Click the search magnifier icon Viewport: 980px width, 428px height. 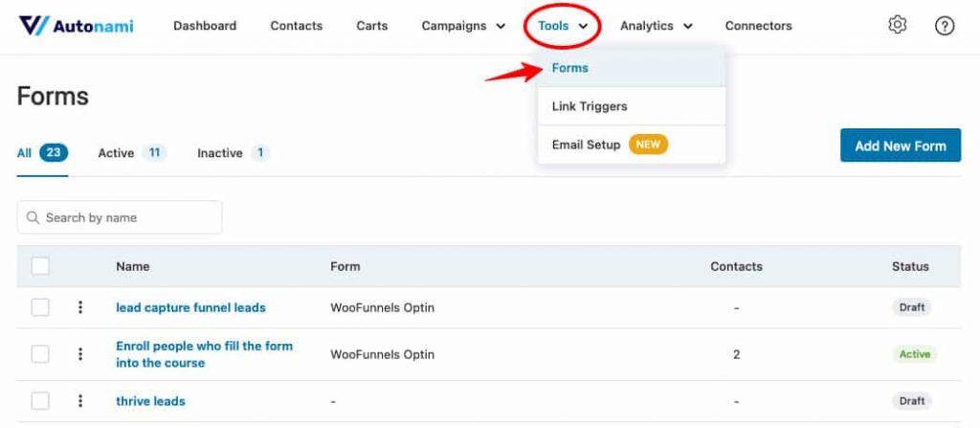click(x=33, y=217)
